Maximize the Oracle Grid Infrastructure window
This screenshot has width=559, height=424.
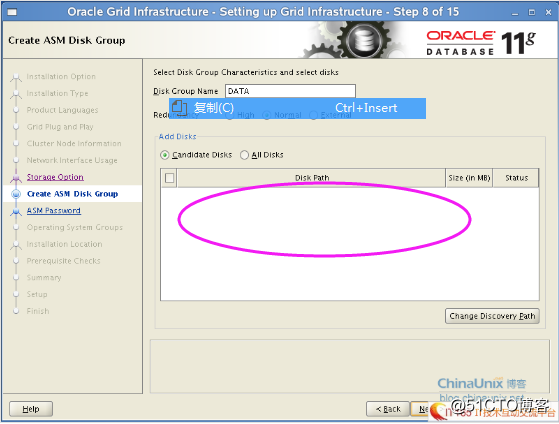(x=532, y=12)
